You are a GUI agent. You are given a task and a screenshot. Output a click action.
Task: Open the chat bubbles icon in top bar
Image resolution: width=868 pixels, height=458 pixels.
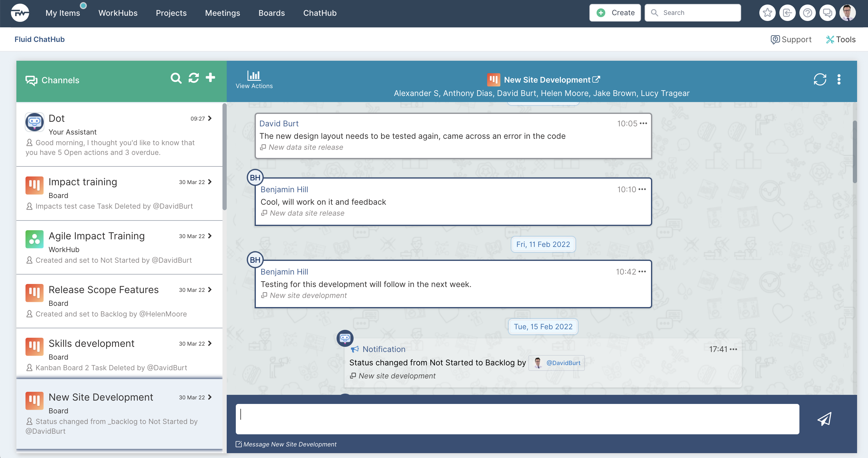(827, 13)
